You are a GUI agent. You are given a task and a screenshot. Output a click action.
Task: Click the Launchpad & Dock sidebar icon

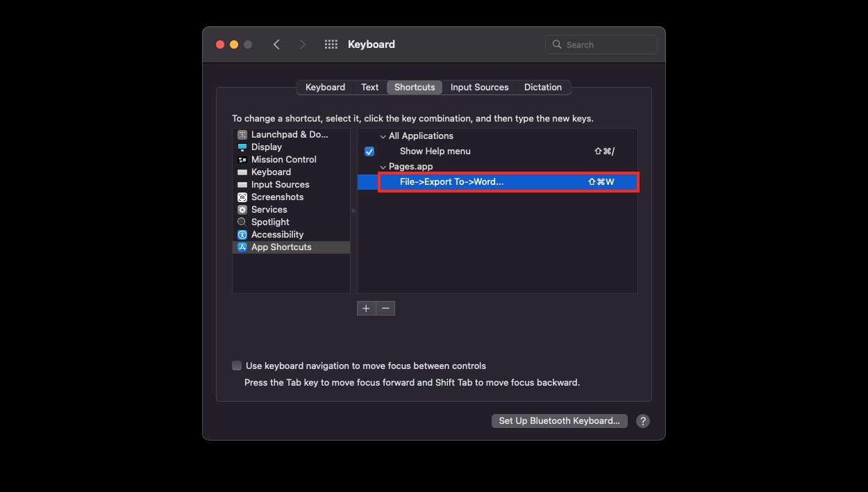[242, 135]
